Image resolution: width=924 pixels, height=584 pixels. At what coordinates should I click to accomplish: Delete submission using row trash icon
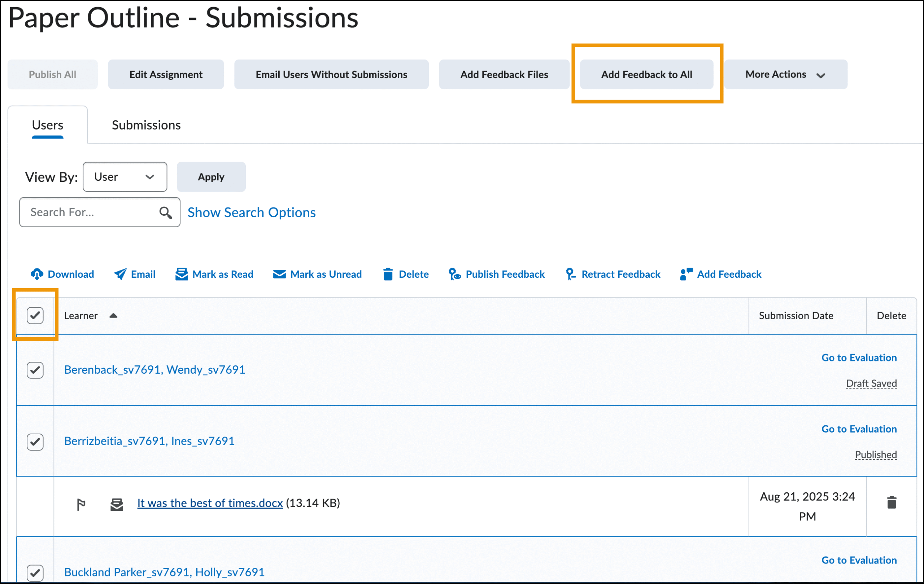click(892, 502)
